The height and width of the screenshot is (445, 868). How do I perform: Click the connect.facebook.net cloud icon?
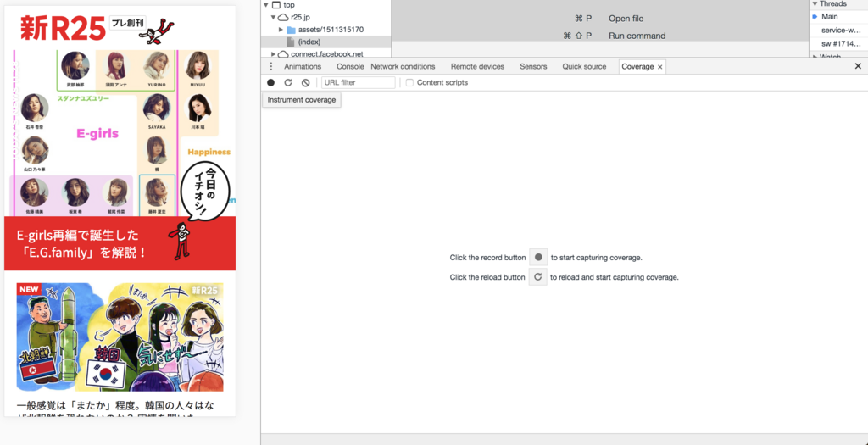click(x=283, y=53)
